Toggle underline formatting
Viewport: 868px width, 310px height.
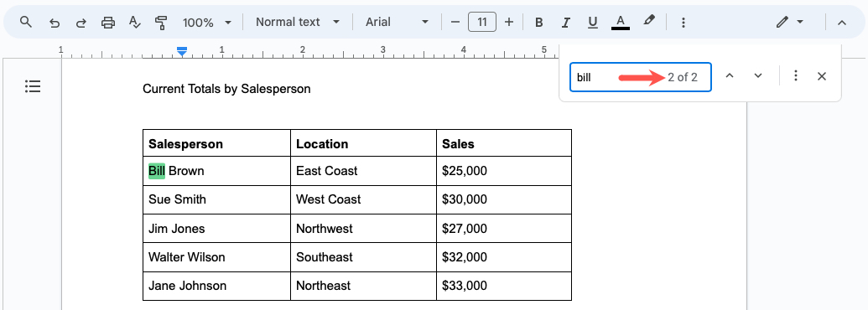[593, 23]
